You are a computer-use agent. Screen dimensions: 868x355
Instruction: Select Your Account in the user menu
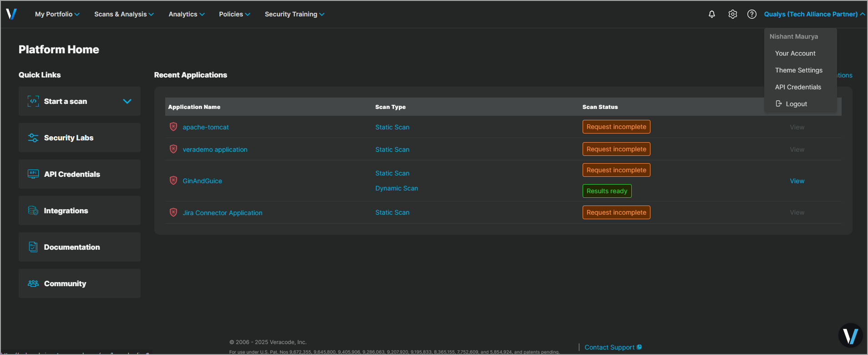coord(795,53)
